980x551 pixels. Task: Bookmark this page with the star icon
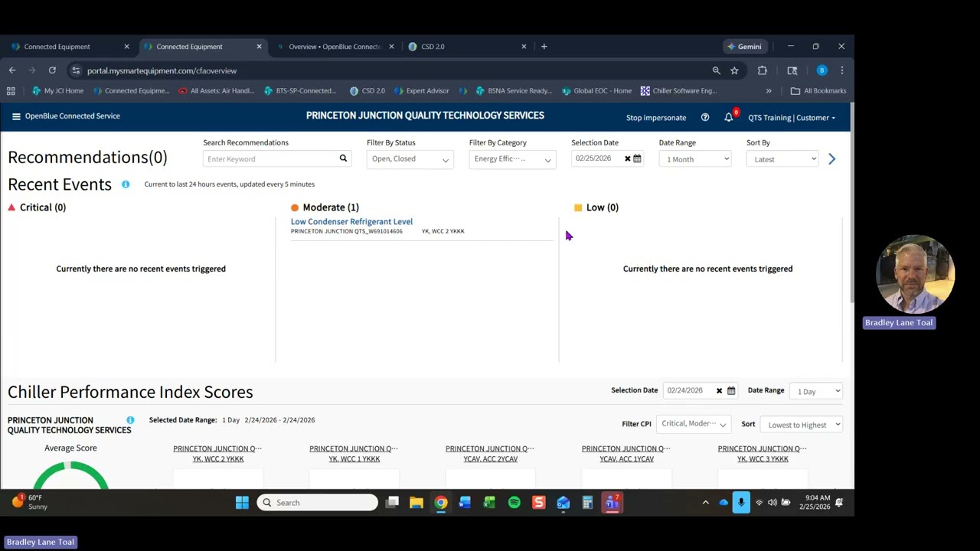coord(734,70)
